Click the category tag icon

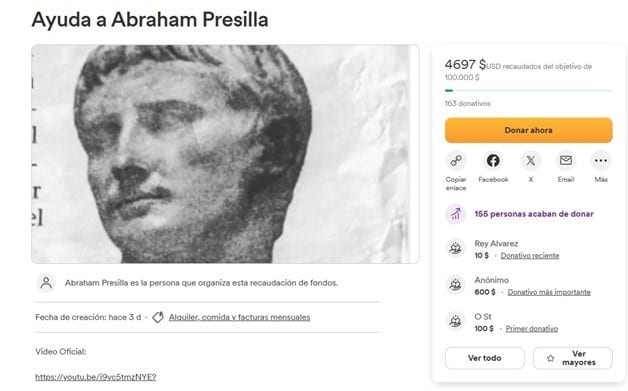pos(158,317)
